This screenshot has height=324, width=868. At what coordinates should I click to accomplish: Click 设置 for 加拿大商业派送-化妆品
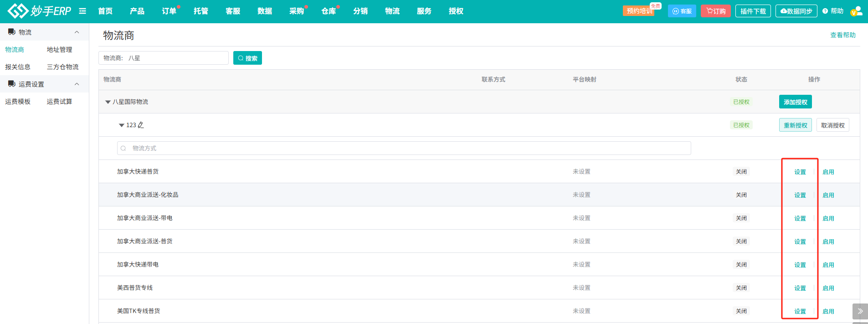800,195
